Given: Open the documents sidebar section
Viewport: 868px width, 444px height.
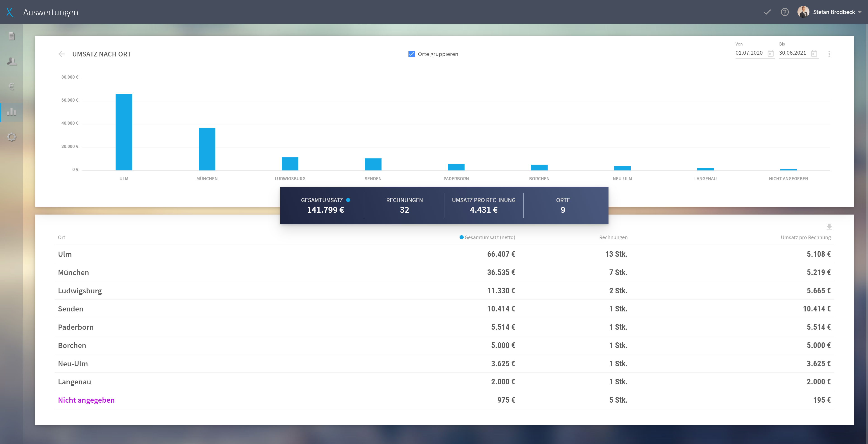Looking at the screenshot, I should point(12,36).
